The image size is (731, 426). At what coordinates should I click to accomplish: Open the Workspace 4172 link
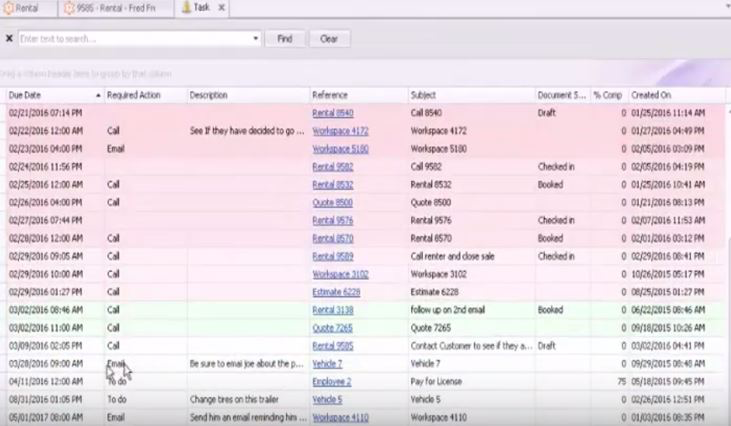pyautogui.click(x=340, y=131)
